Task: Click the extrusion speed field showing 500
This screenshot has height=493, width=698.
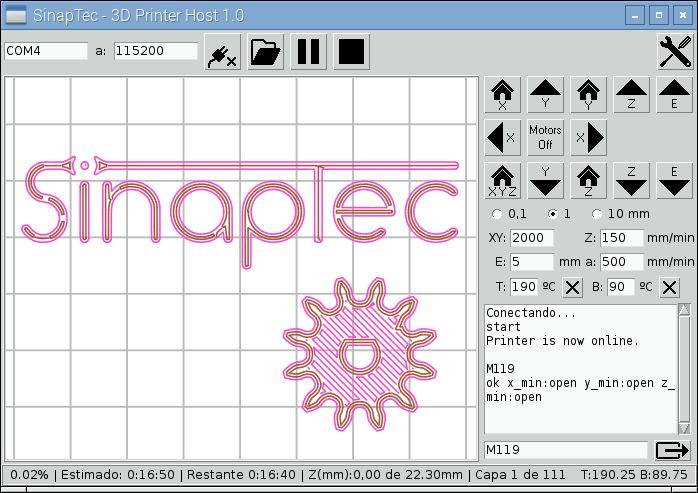Action: tap(621, 262)
